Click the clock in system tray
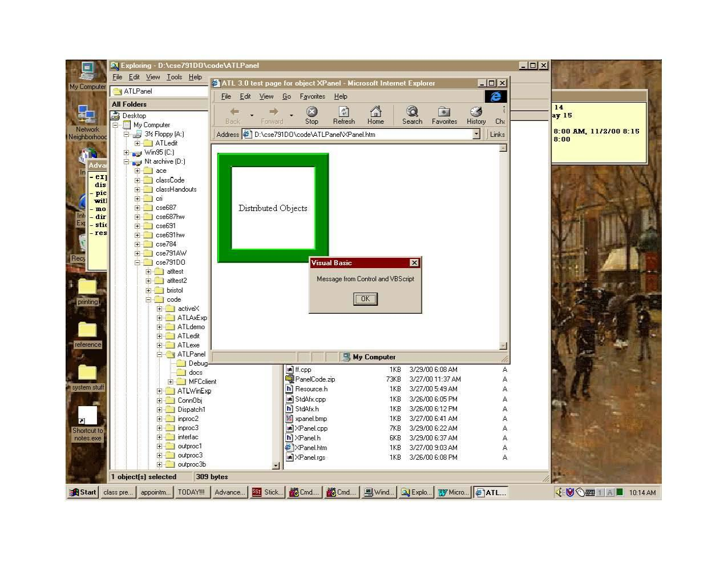 642,493
